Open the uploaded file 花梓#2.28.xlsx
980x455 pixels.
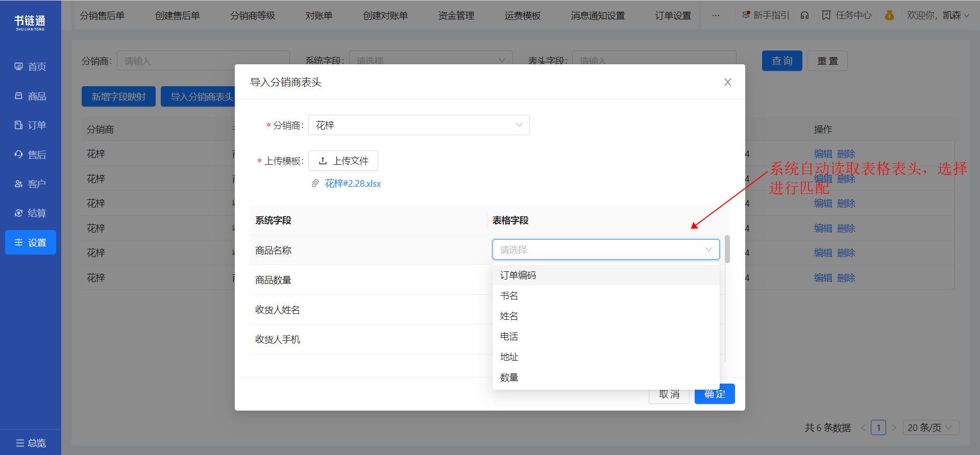[x=353, y=183]
